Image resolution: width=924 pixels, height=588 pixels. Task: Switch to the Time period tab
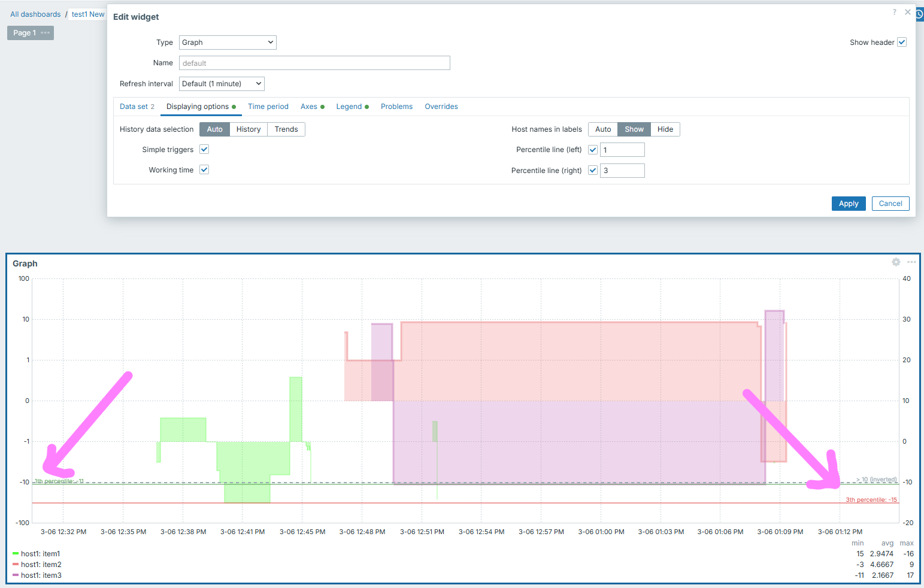click(x=268, y=107)
